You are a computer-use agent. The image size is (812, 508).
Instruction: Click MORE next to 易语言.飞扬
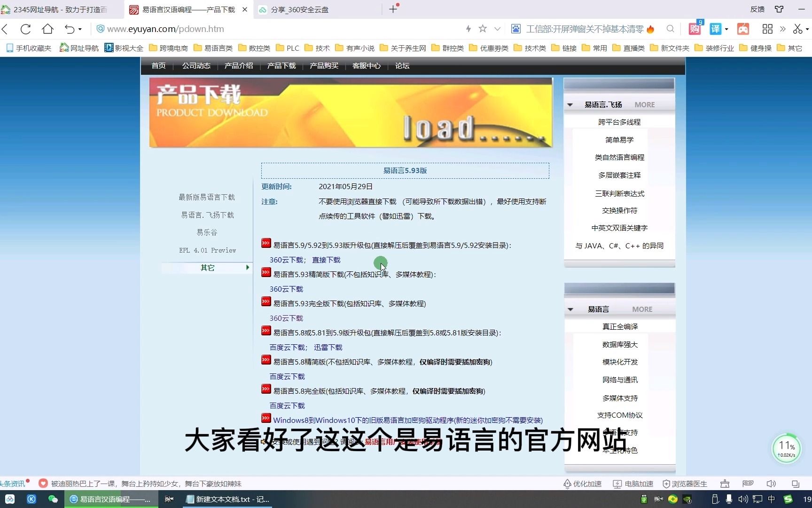point(644,105)
